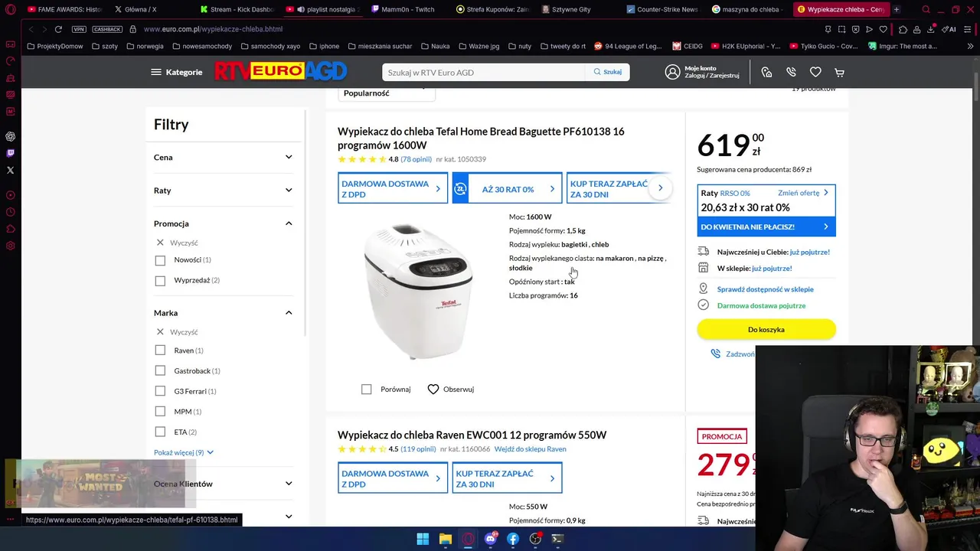The height and width of the screenshot is (551, 980).
Task: Go to RTV Euro AGD logo homepage
Action: click(280, 71)
